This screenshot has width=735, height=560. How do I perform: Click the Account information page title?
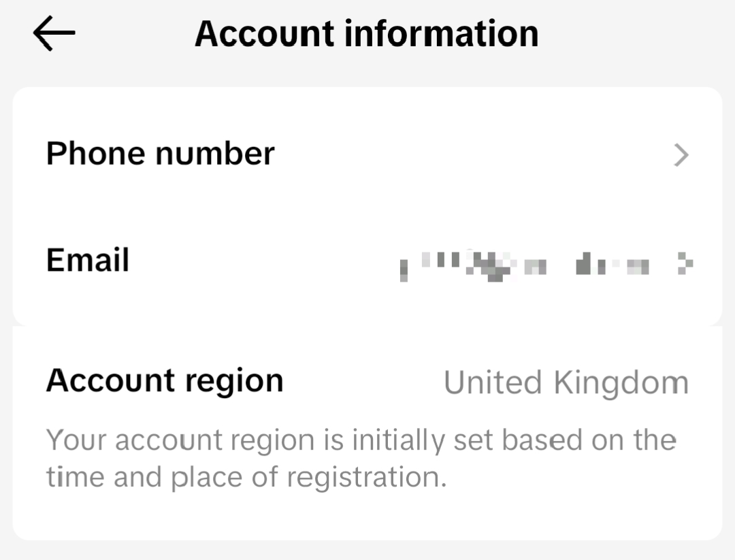[367, 34]
